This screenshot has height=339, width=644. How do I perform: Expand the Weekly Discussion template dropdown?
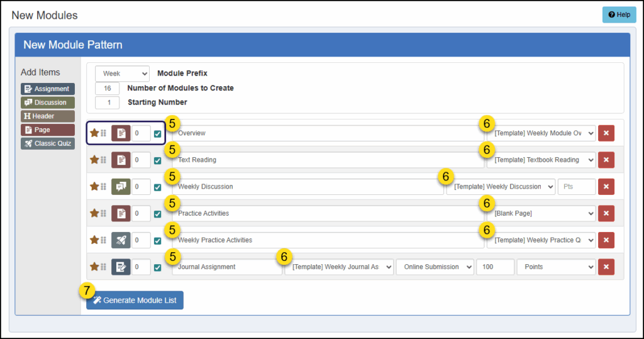(501, 187)
